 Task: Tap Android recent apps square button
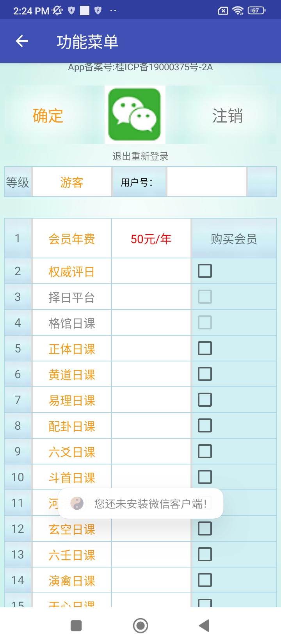click(76, 626)
